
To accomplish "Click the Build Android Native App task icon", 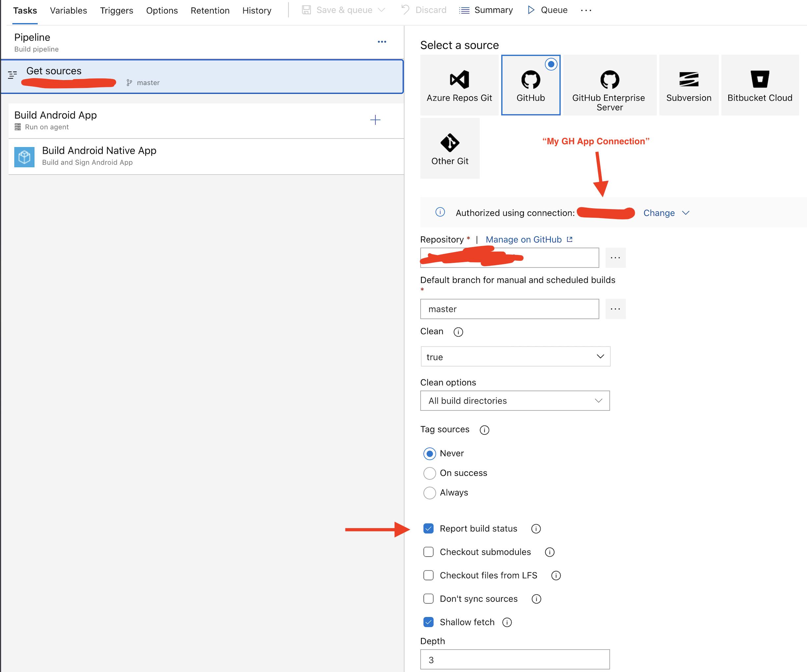I will click(x=24, y=157).
